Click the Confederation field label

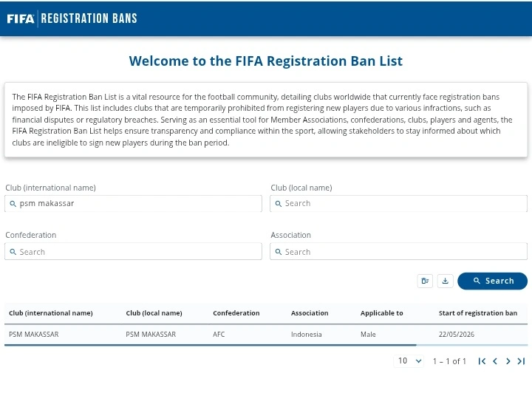31,235
